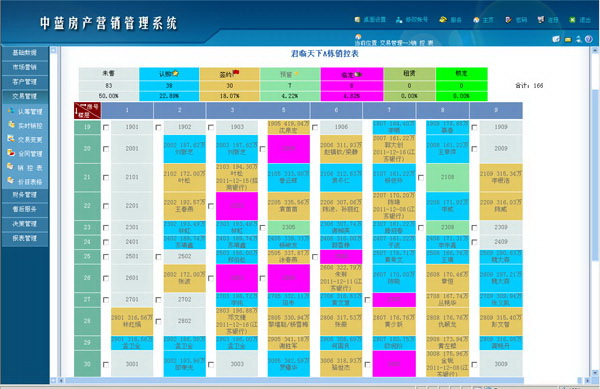Expand the 客户管理 sidebar section
Viewport: 600px width, 389px height.
(25, 82)
